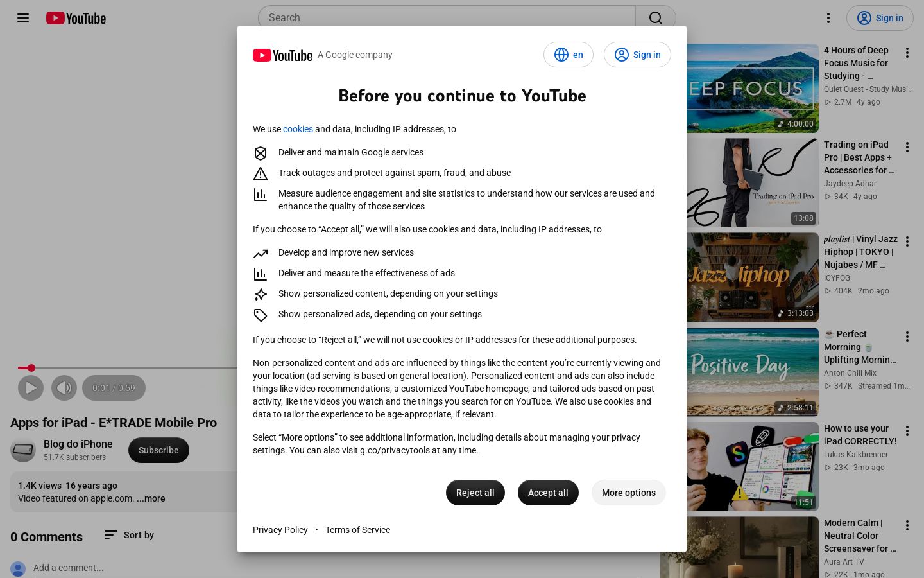Click the 51.7K subscribers text
Viewport: 924px width, 578px height.
coord(74,457)
